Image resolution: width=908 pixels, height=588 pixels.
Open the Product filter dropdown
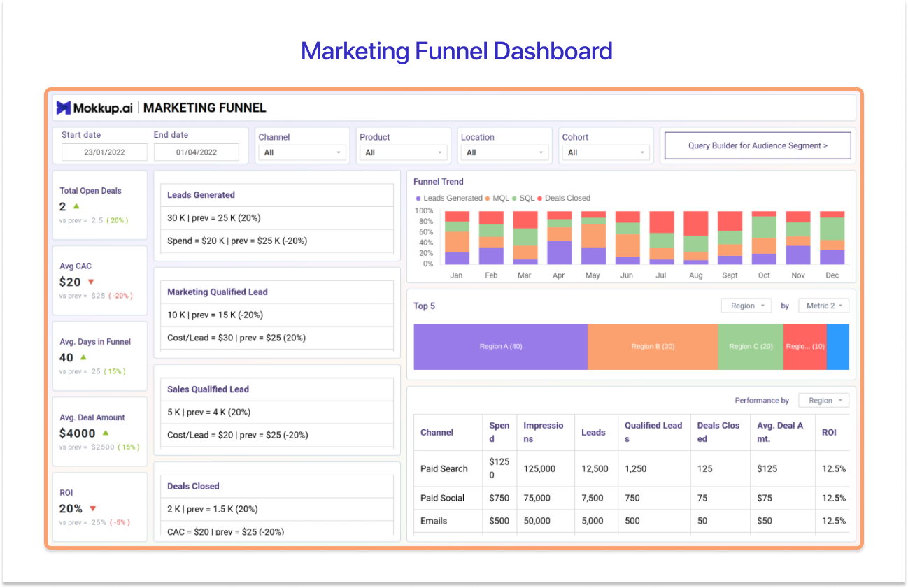point(404,152)
